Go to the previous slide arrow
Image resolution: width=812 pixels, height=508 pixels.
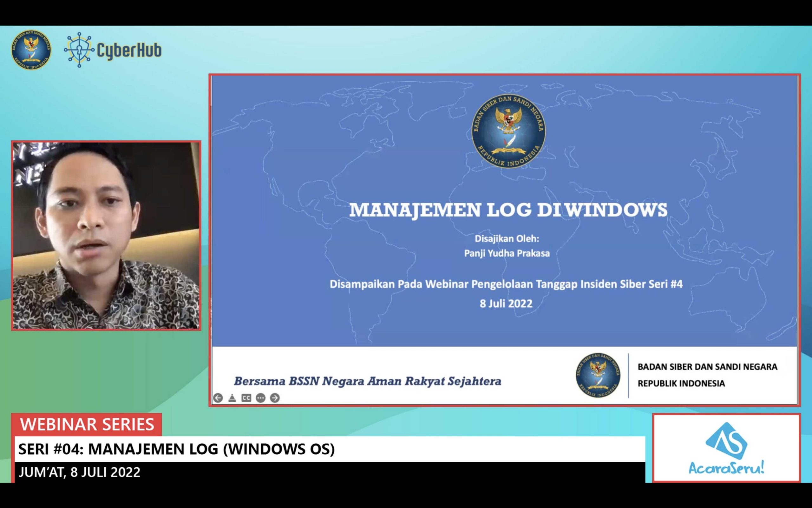218,398
